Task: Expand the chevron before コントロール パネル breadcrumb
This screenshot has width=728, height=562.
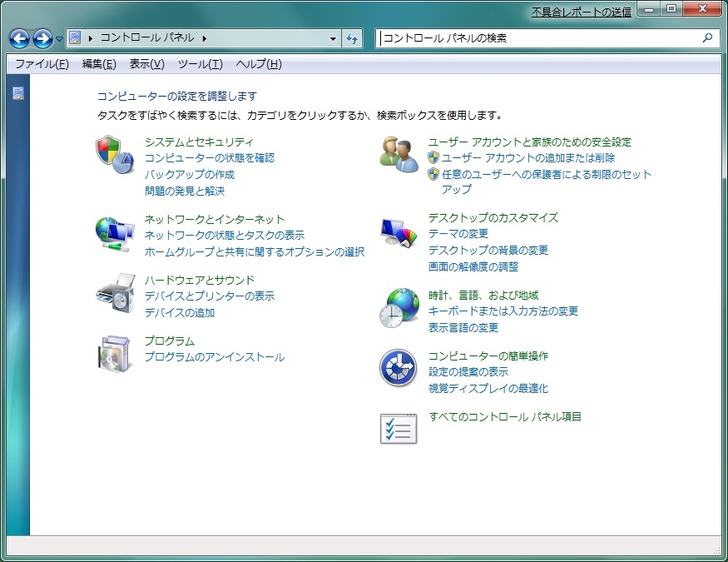Action: tap(90, 38)
